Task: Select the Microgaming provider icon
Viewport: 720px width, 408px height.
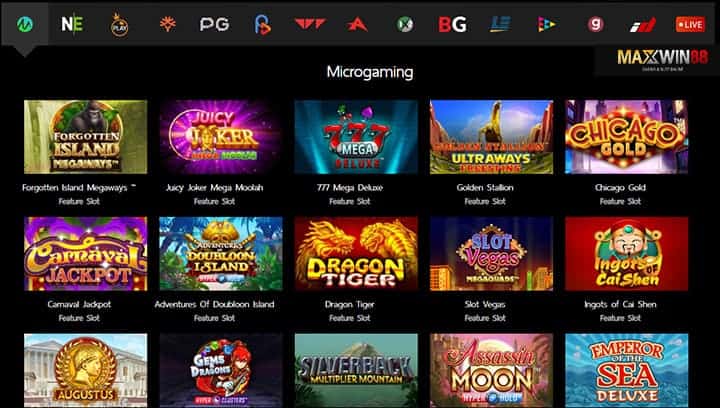Action: pyautogui.click(x=25, y=24)
